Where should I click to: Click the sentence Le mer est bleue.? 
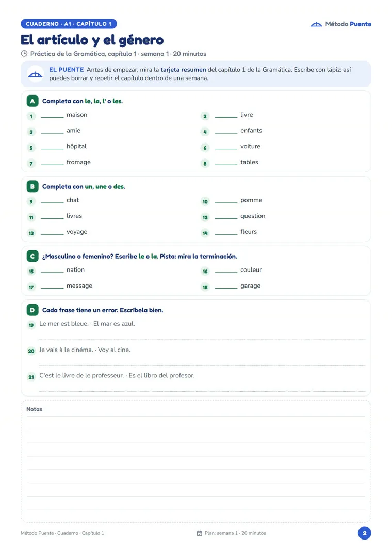pyautogui.click(x=64, y=324)
